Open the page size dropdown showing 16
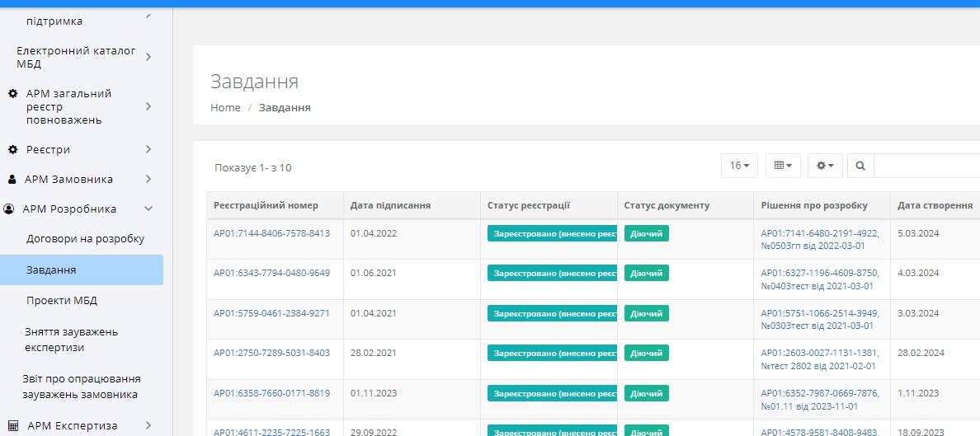980x436 pixels. 739,166
